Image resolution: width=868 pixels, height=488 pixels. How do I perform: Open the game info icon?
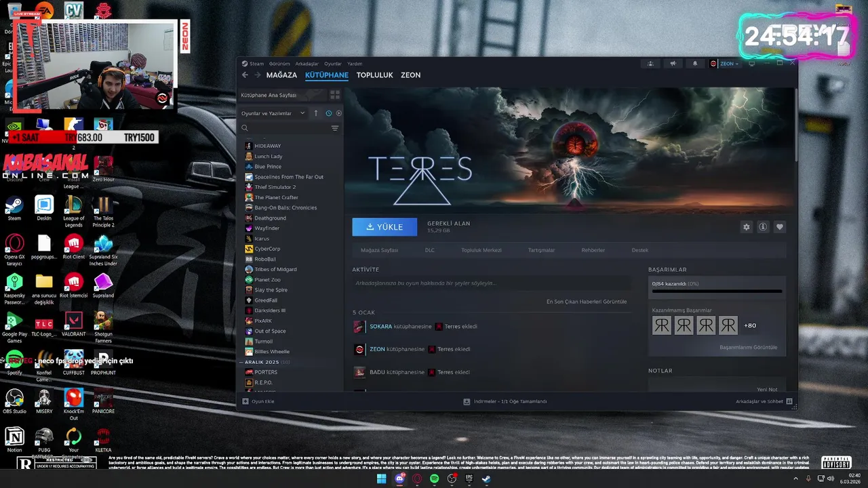point(763,227)
